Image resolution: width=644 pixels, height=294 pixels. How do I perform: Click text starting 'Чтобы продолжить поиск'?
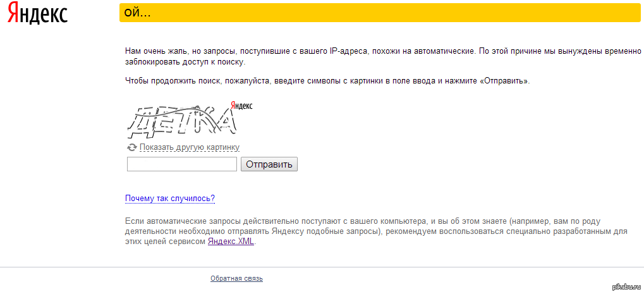327,81
